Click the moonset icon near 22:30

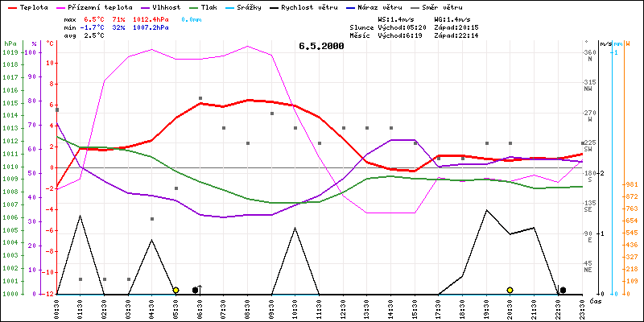(563, 290)
